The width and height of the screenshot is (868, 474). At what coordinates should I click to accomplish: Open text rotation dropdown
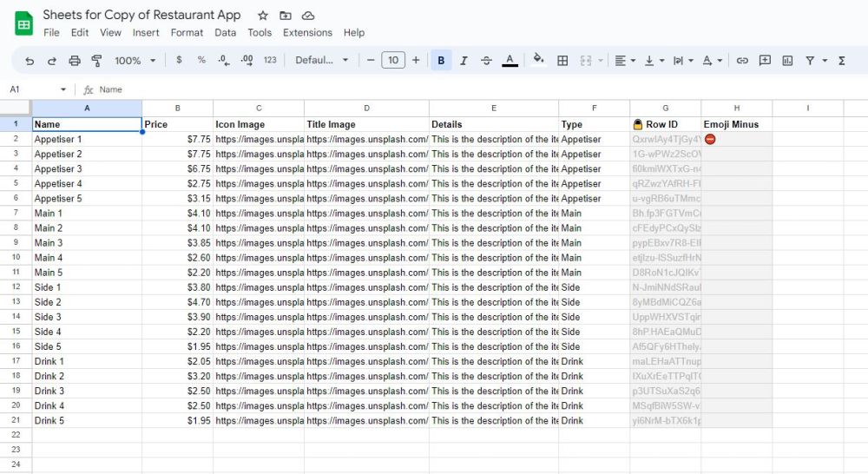coord(712,61)
